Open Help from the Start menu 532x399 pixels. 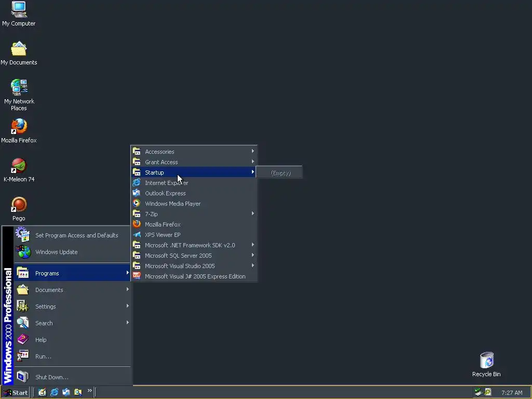(x=72, y=340)
